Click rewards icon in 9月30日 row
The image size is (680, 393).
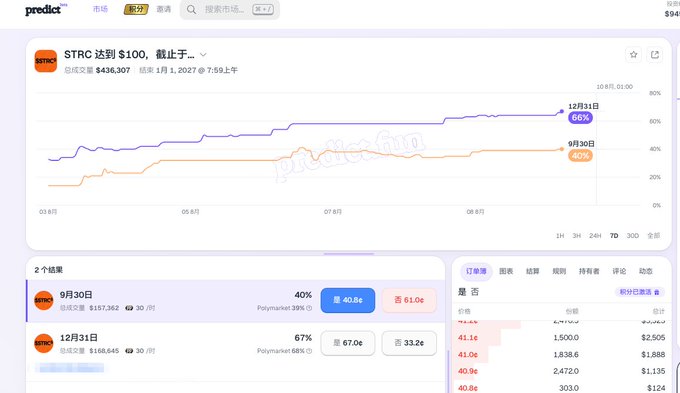129,308
